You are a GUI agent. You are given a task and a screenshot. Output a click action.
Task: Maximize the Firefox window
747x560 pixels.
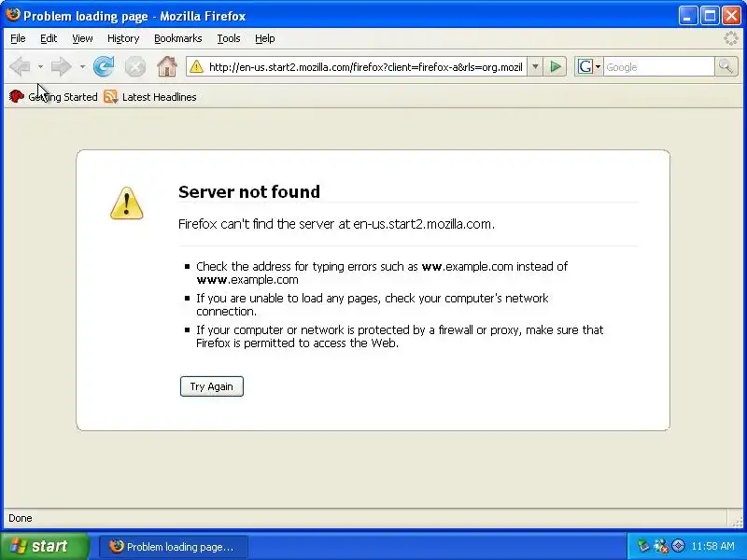(x=710, y=15)
